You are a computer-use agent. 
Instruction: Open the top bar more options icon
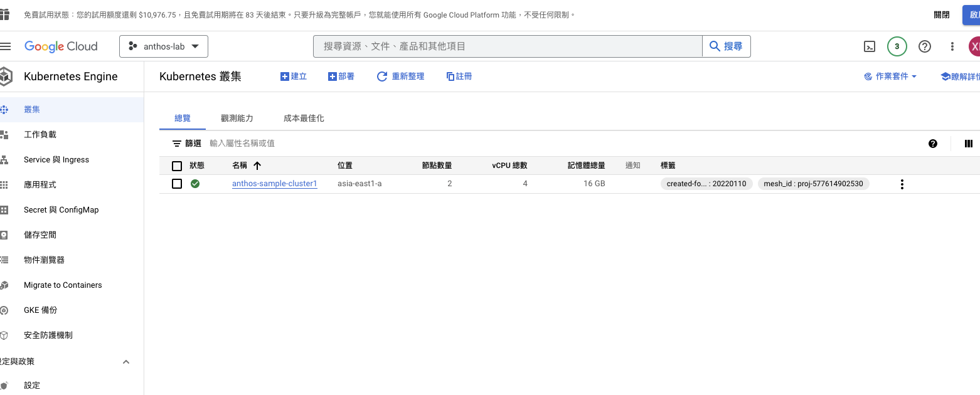click(x=952, y=46)
